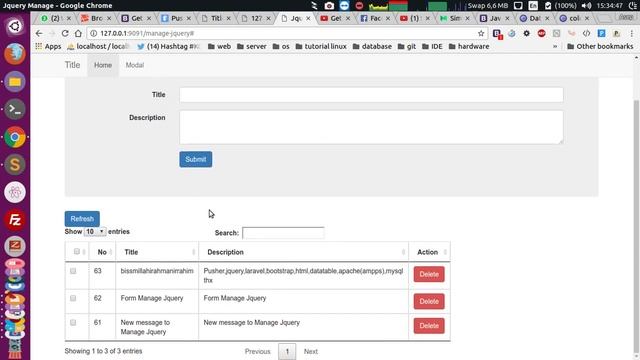Viewport: 640px width, 360px height.
Task: Open Google Chrome dock icon
Action: 15,137
